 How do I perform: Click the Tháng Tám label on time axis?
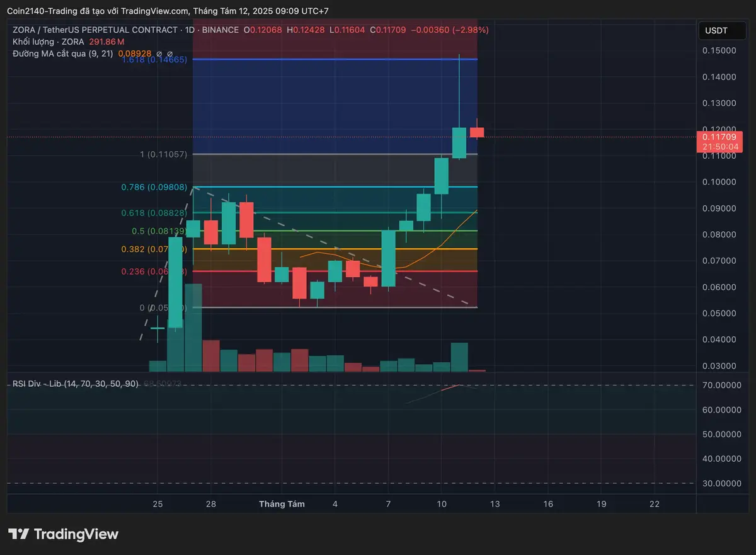[282, 504]
